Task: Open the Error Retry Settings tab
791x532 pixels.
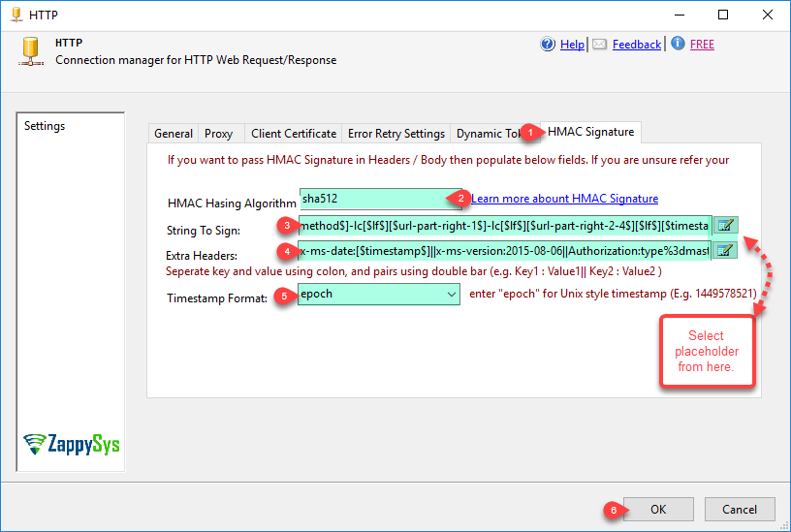Action: coord(396,134)
